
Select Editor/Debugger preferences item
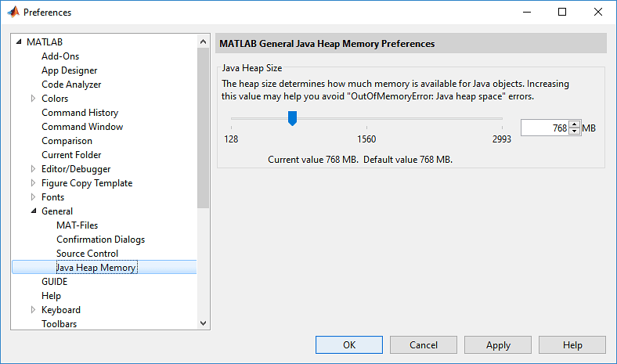click(76, 169)
